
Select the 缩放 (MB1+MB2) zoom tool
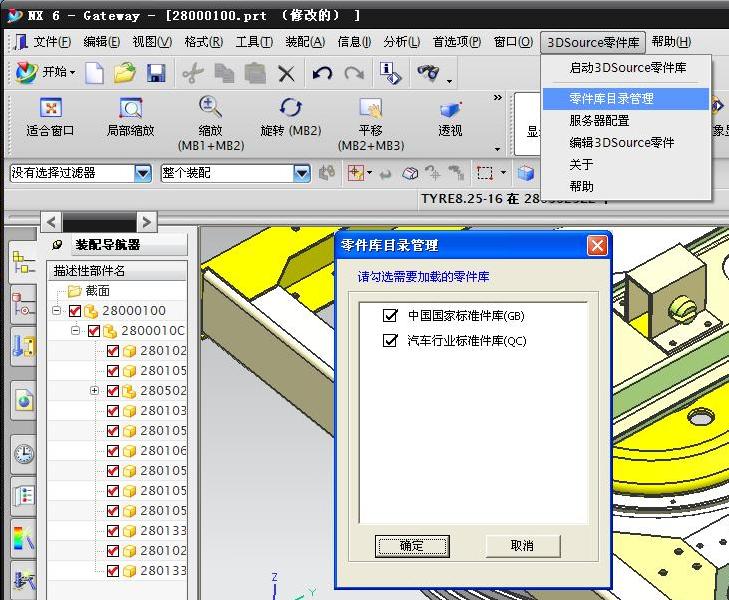click(x=211, y=124)
